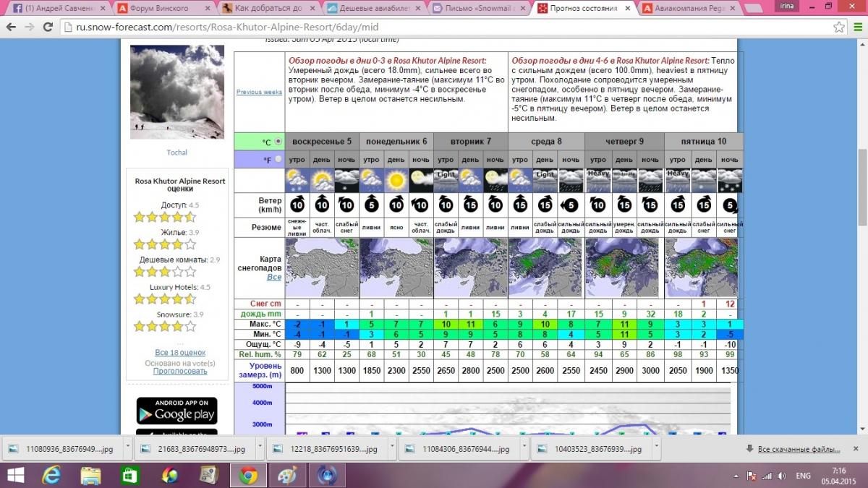Click the Проголосовать voting link
The width and height of the screenshot is (868, 488).
[180, 371]
